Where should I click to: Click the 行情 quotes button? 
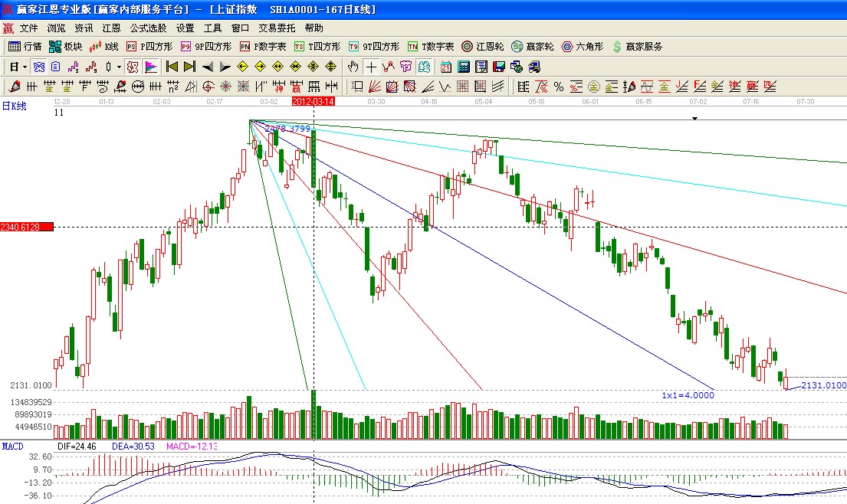pos(25,47)
